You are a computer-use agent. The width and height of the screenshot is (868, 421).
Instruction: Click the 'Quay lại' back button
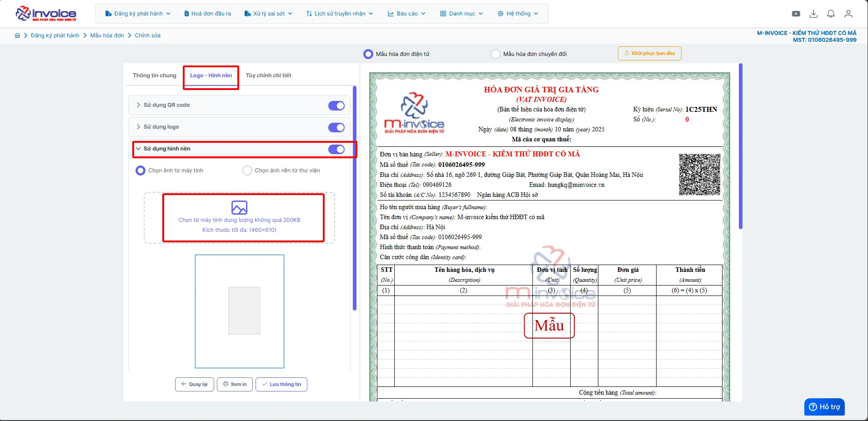(x=195, y=384)
